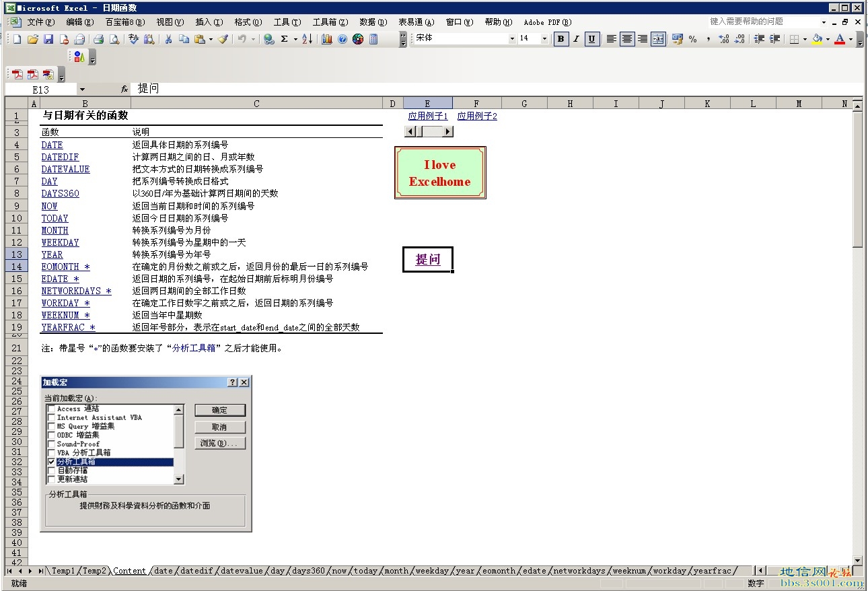Align text right
868x591 pixels.
point(643,38)
